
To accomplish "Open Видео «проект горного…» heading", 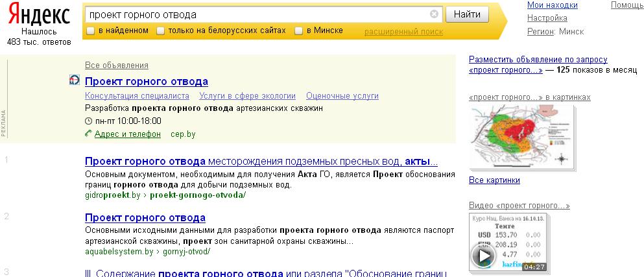I will [519, 206].
